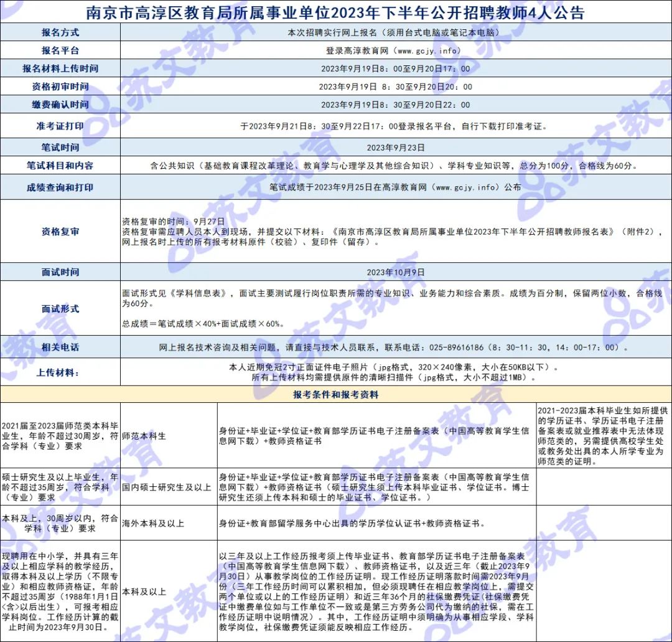The width and height of the screenshot is (672, 642).
Task: Click the value '2023年9月19日 8：30至9月20日20：00'
Action: (x=396, y=87)
